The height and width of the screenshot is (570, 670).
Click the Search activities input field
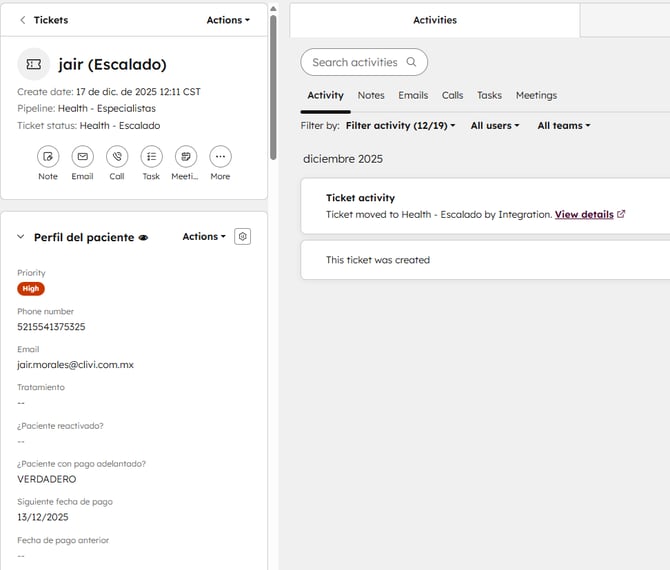tap(355, 62)
